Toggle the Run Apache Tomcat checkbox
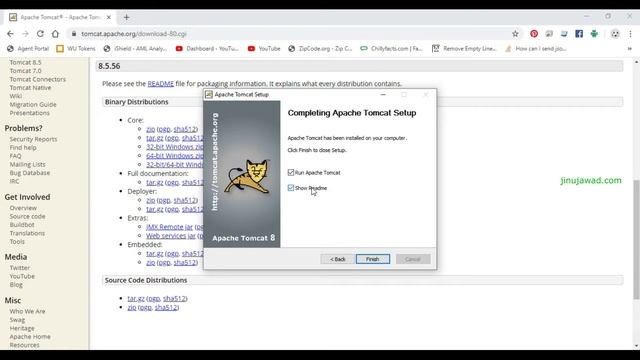This screenshot has width=640, height=360. click(x=291, y=173)
